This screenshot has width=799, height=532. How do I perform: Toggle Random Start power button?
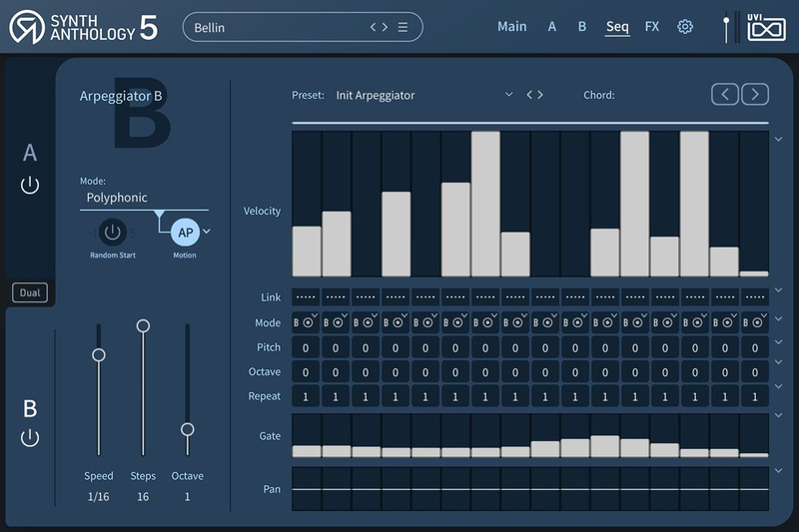(112, 233)
